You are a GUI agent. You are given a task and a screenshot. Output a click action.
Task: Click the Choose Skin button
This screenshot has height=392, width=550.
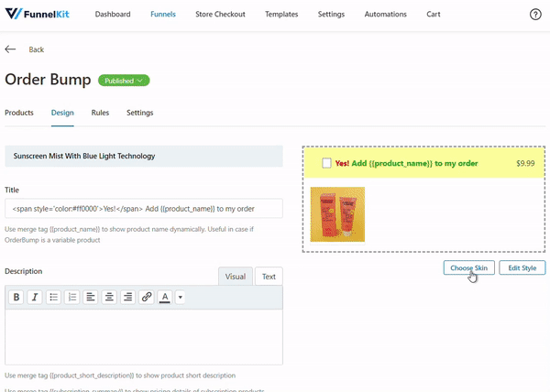point(469,268)
